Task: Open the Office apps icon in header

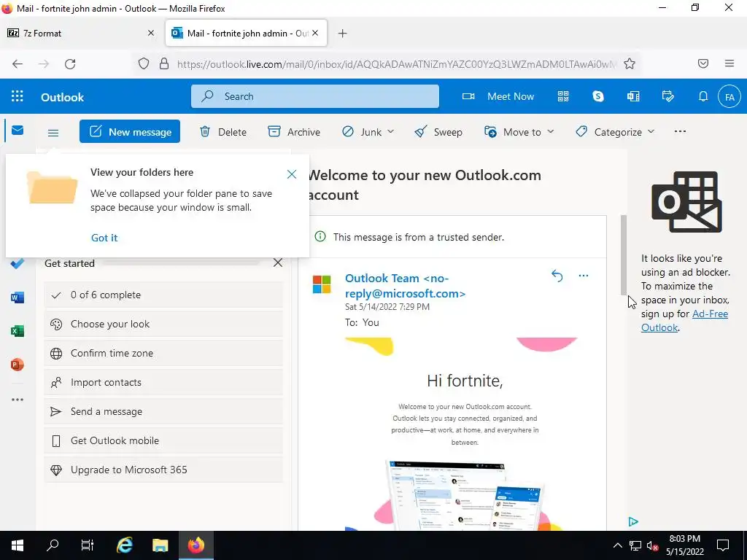Action: pyautogui.click(x=633, y=97)
